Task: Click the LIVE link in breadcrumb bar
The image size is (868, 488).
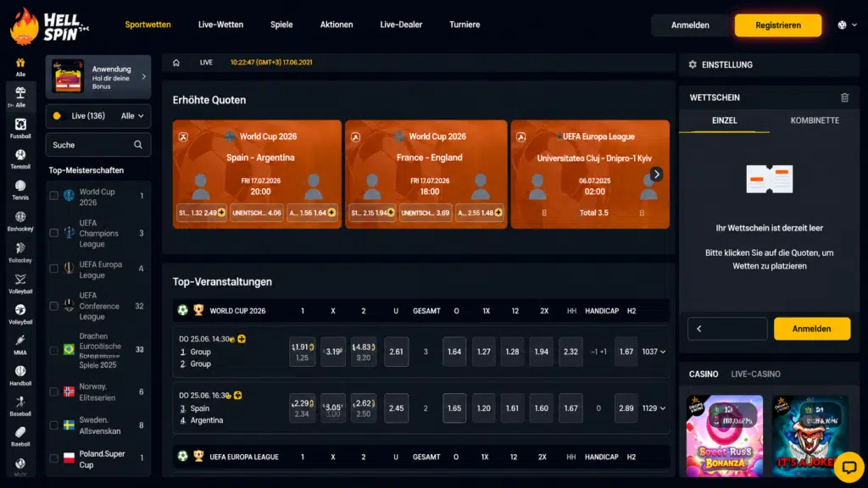Action: coord(206,63)
